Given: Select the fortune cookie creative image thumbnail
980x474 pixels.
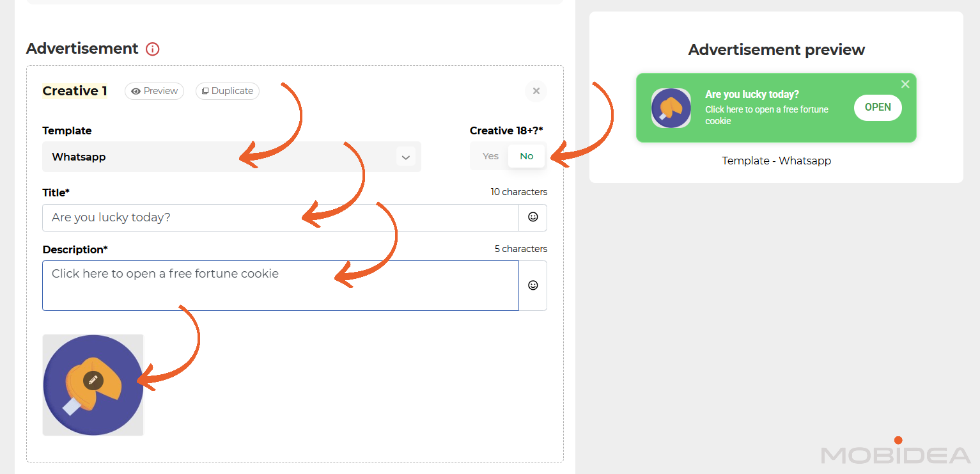Looking at the screenshot, I should tap(70, 409).
